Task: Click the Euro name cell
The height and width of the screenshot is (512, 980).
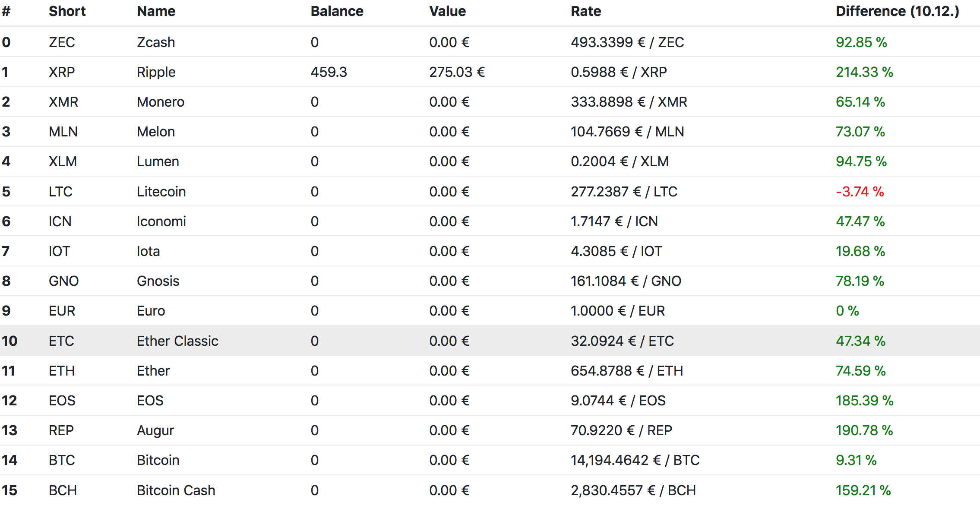Action: pyautogui.click(x=151, y=311)
